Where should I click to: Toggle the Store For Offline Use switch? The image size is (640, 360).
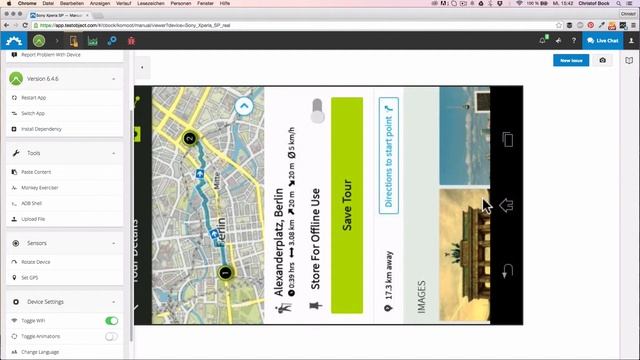point(317,111)
